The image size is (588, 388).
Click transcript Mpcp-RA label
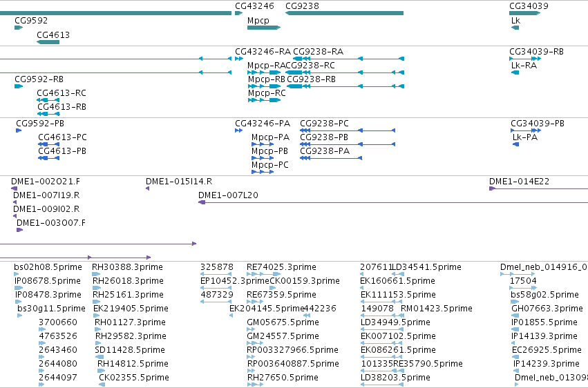(267, 66)
